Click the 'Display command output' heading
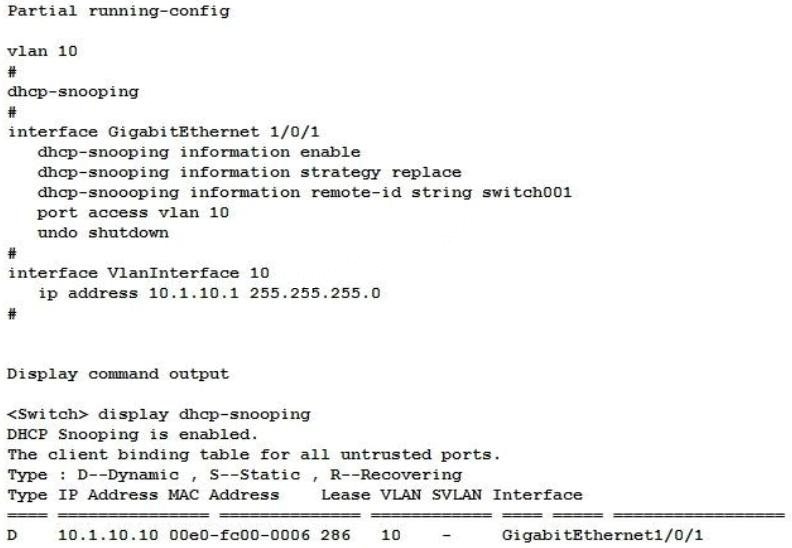792x548 pixels. [118, 374]
